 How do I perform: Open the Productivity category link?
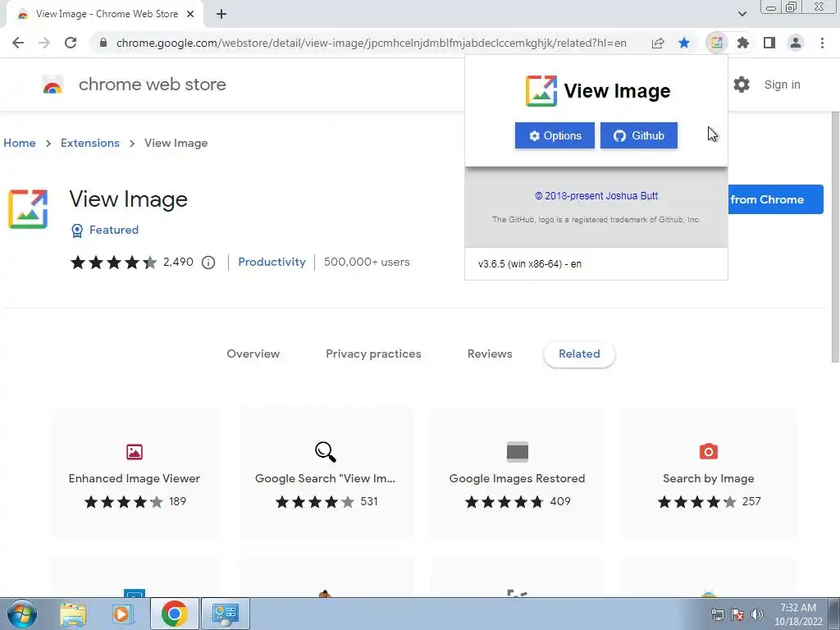272,262
